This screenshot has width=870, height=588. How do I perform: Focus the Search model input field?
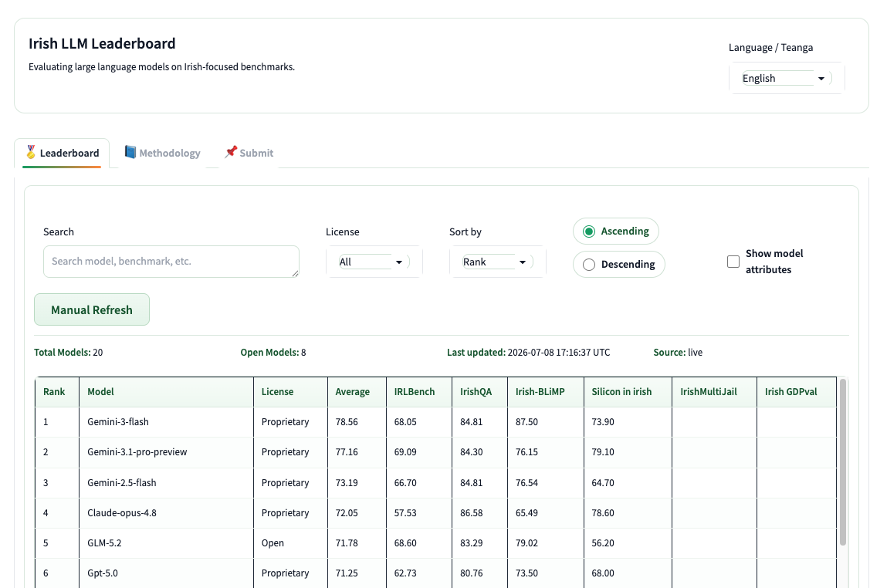click(x=171, y=262)
